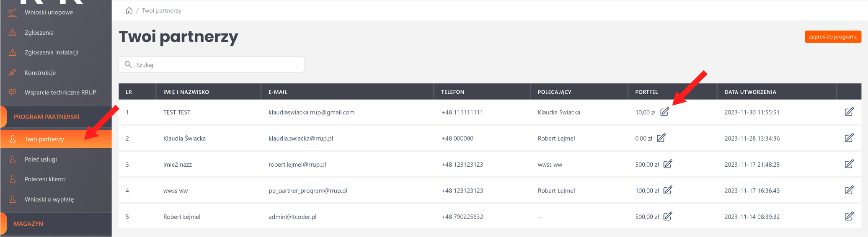Edit the 100,00 zł wallet of wwss ww
This screenshot has width=868, height=237.
(x=668, y=190)
